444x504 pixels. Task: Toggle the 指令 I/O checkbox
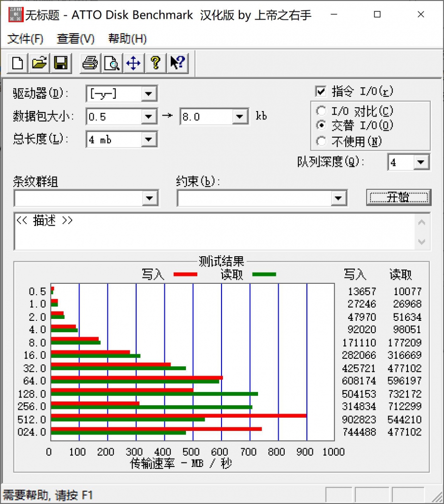[x=321, y=92]
